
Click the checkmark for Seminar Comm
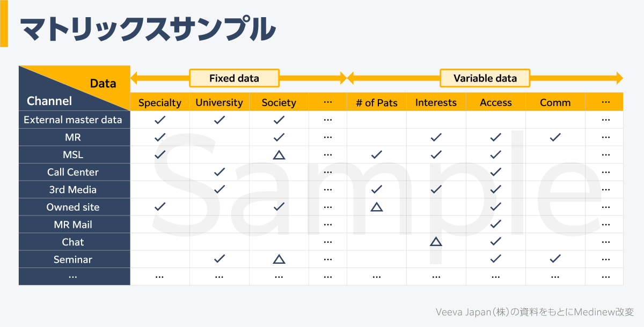(555, 259)
